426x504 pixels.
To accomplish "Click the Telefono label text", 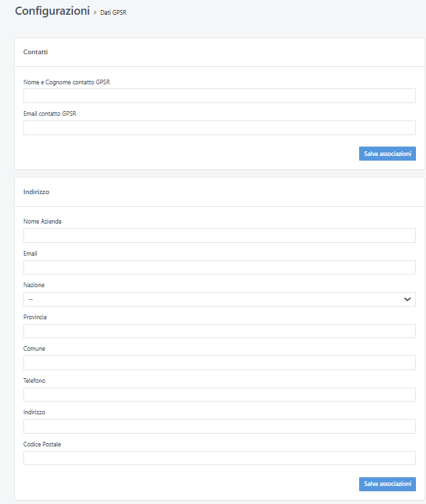I will pyautogui.click(x=35, y=381).
